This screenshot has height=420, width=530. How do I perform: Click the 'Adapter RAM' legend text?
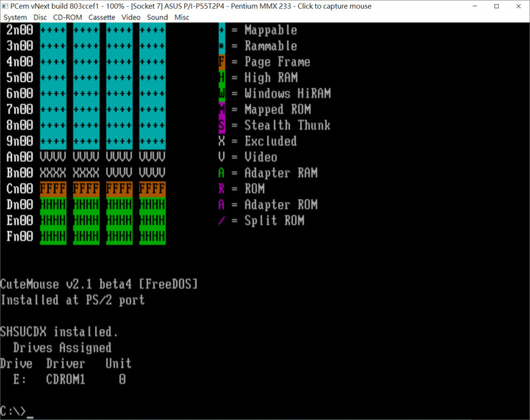pyautogui.click(x=281, y=173)
